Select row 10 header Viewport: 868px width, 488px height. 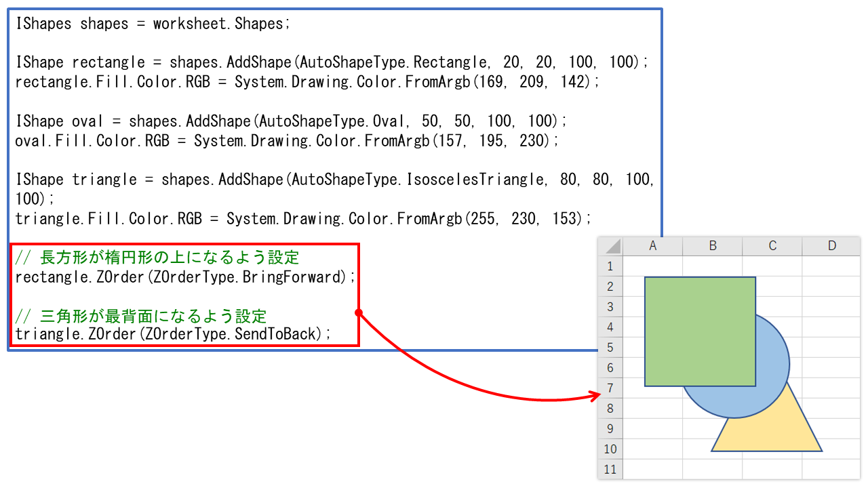pyautogui.click(x=610, y=449)
